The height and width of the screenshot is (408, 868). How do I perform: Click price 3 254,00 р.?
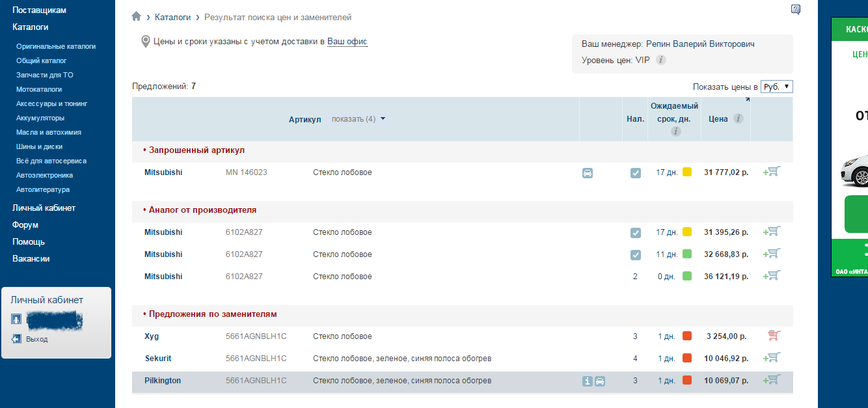(727, 336)
